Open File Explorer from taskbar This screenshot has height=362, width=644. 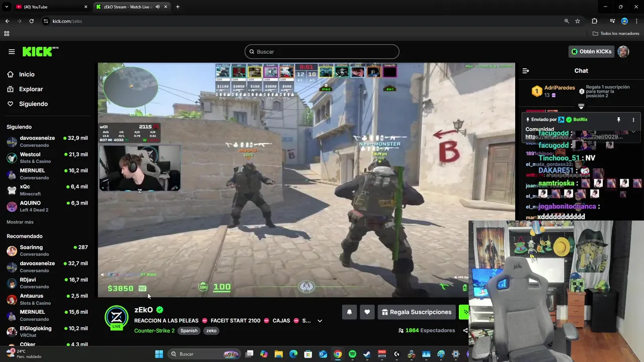[279, 354]
